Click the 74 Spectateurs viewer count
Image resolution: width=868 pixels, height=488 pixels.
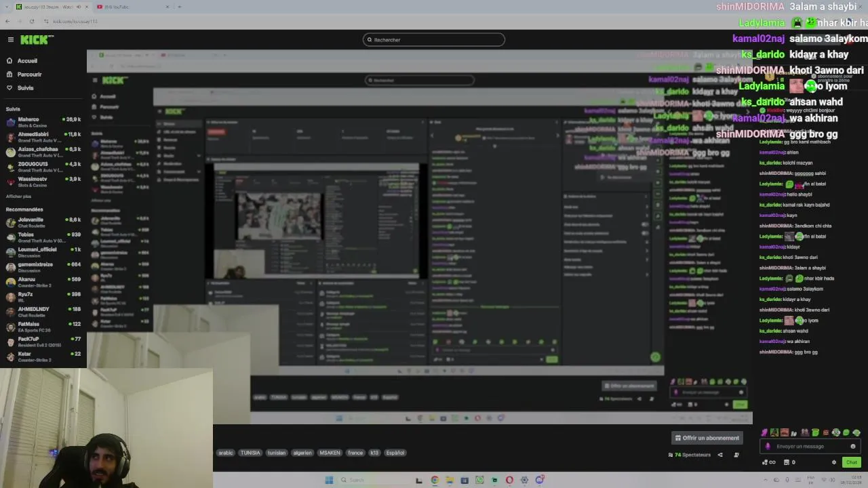[x=690, y=455]
